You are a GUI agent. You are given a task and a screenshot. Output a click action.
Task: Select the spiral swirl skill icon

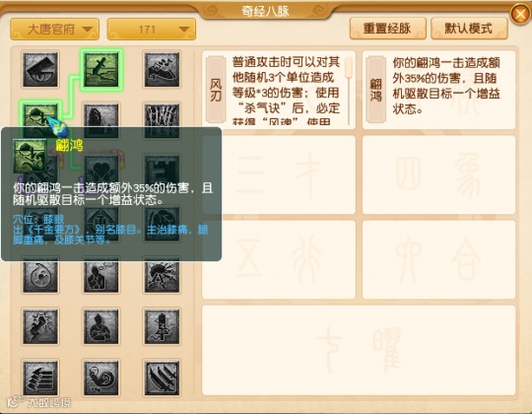tap(40, 277)
